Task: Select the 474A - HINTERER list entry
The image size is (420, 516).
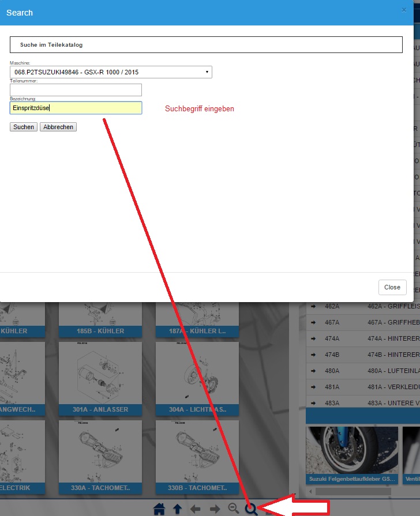Action: 393,338
